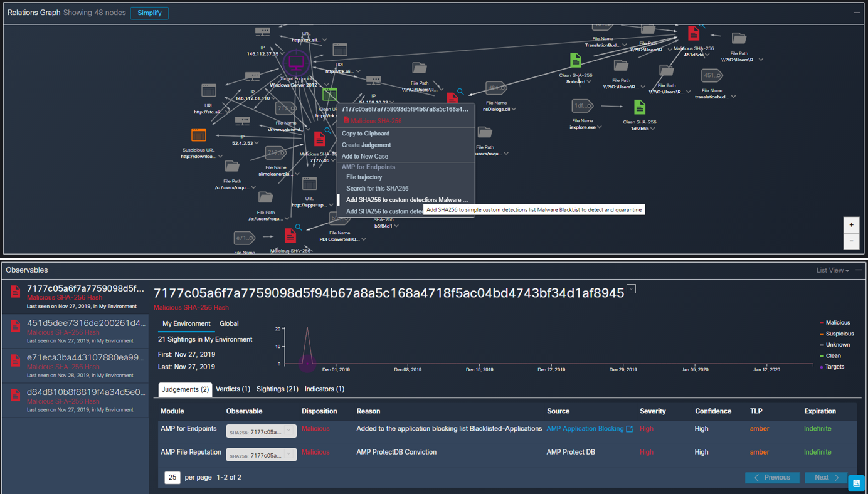Expand dropdown arrow for iexplore.exe file name
868x494 pixels.
click(600, 127)
